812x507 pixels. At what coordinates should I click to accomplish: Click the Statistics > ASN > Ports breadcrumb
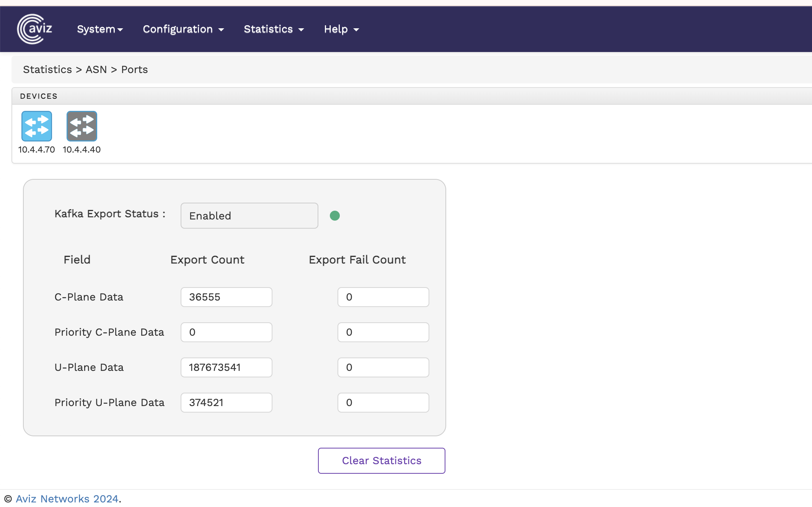click(x=85, y=70)
